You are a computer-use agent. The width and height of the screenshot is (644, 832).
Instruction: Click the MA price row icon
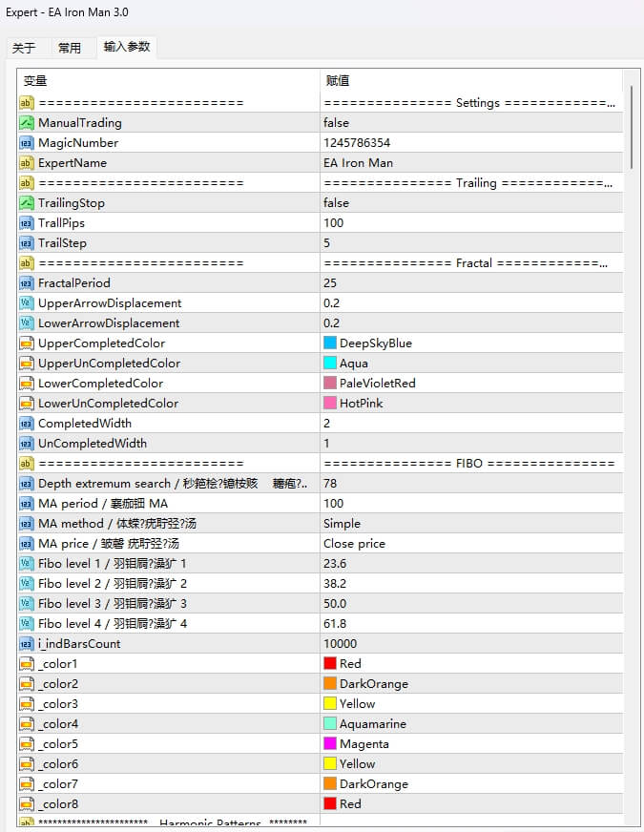click(27, 544)
